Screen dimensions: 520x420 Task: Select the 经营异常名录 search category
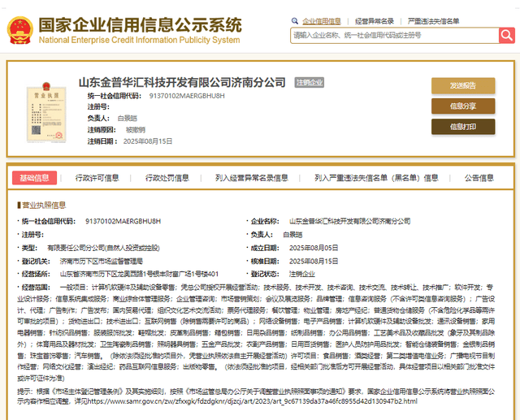click(x=375, y=21)
